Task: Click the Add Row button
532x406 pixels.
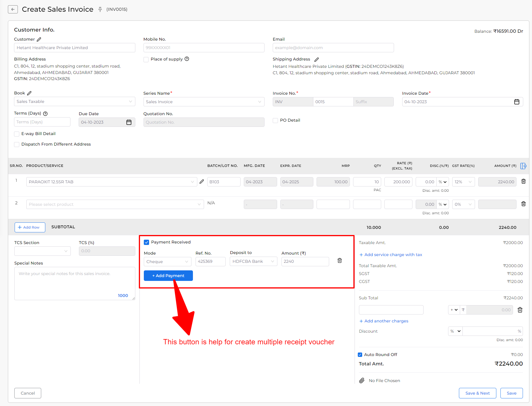Action: tap(30, 227)
